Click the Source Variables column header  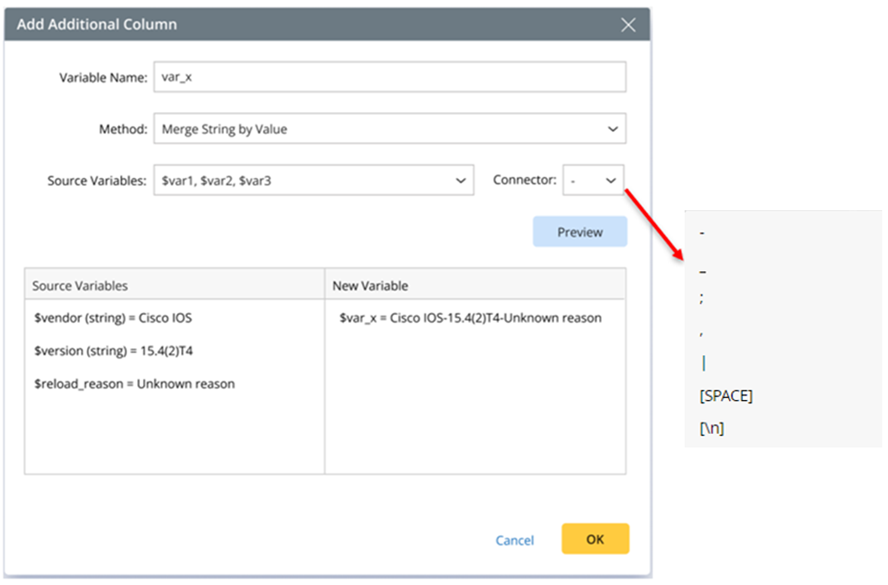80,286
